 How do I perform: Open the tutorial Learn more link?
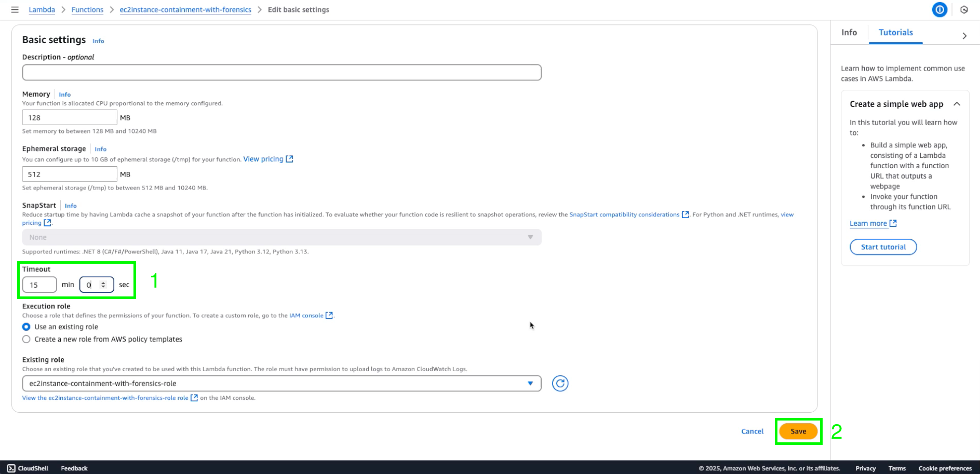pos(873,223)
